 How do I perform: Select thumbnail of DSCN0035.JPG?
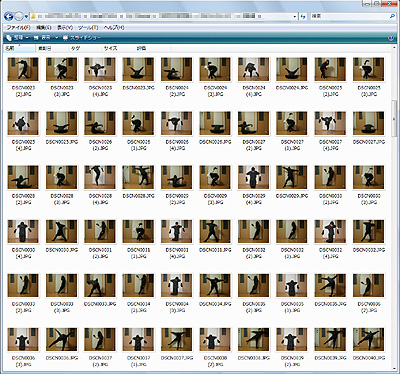330,285
